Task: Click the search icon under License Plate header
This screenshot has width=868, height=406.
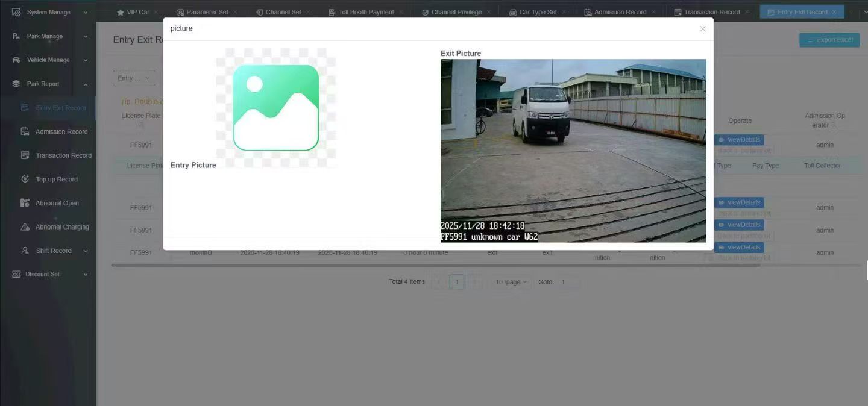Action: point(140,125)
